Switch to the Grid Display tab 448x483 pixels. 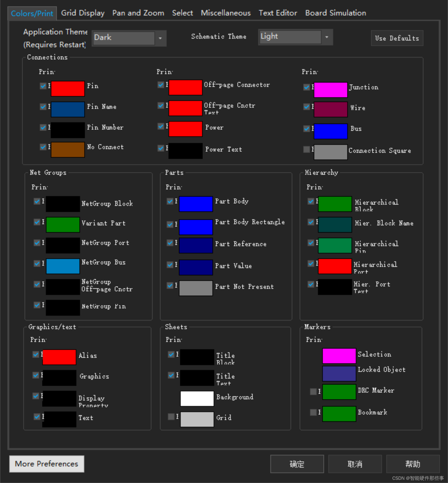coord(82,13)
